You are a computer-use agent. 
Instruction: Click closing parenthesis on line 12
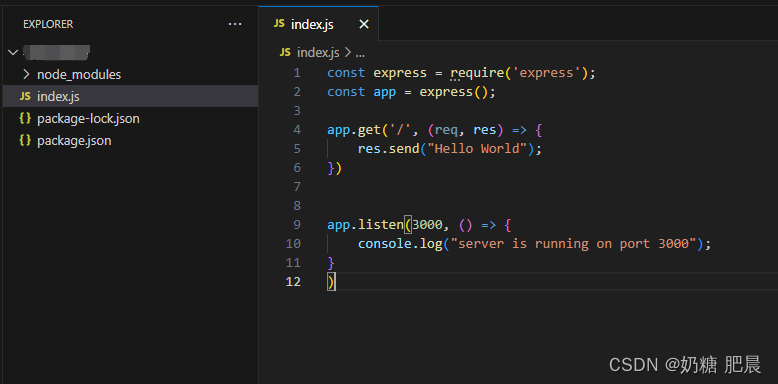[331, 282]
